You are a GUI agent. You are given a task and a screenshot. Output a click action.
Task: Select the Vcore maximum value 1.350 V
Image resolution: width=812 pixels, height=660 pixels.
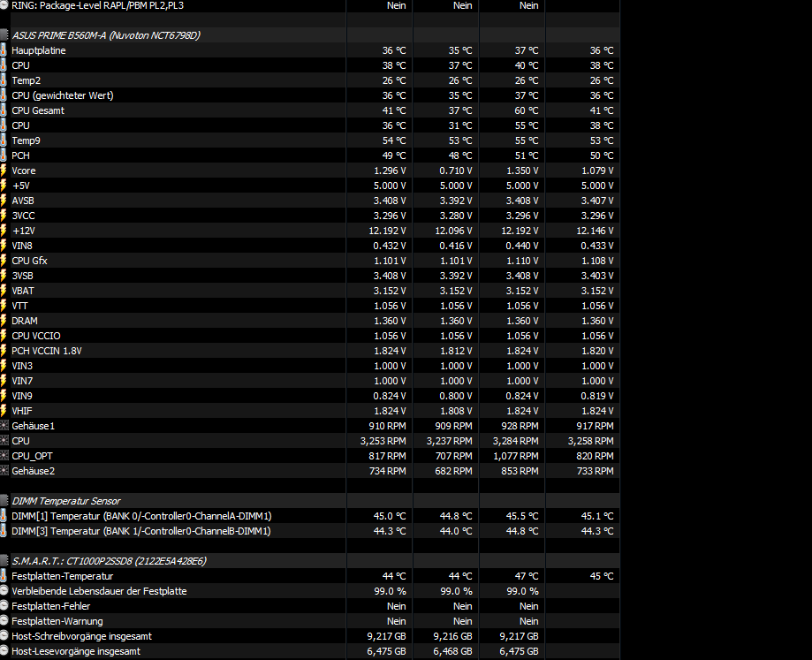522,171
